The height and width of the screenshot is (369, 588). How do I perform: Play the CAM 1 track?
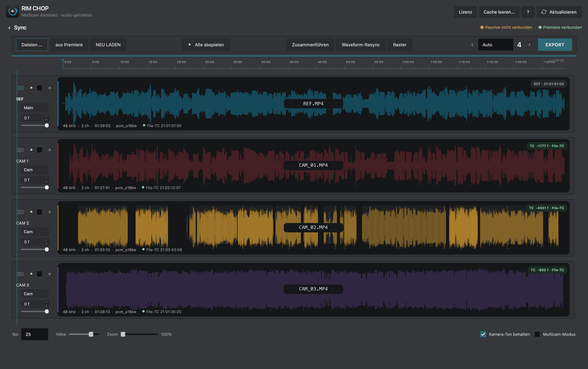[31, 150]
